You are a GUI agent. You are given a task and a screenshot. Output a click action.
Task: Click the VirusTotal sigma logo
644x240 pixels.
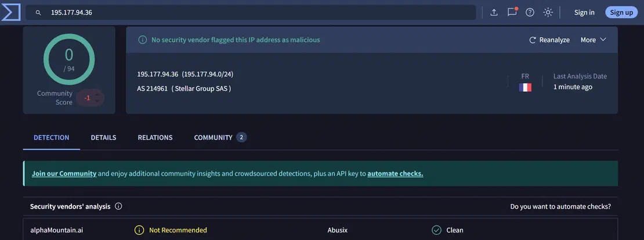point(10,12)
